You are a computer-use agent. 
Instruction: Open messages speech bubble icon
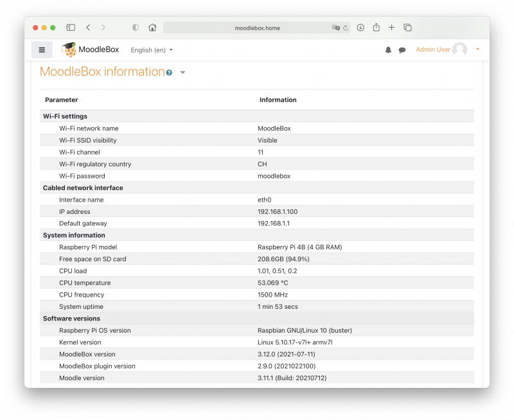tap(402, 50)
